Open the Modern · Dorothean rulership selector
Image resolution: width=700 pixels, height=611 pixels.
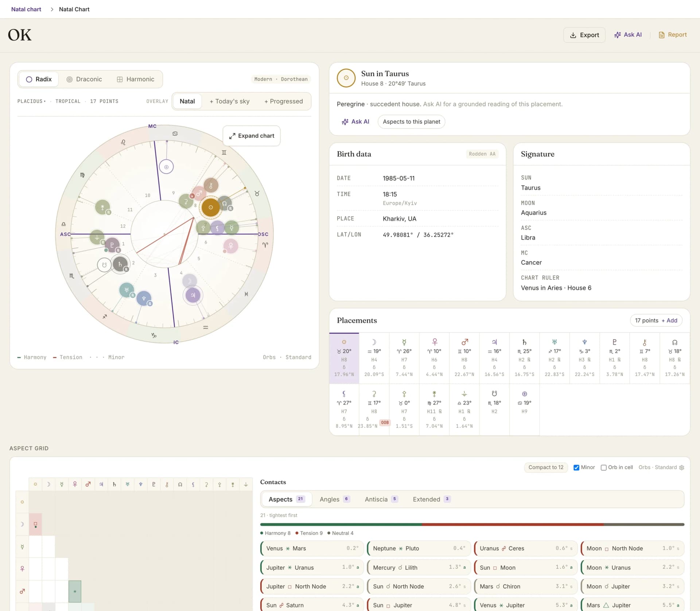(x=281, y=79)
